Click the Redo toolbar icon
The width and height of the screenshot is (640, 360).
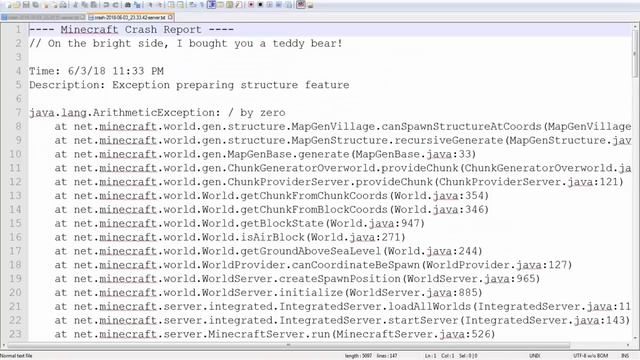[116, 5]
